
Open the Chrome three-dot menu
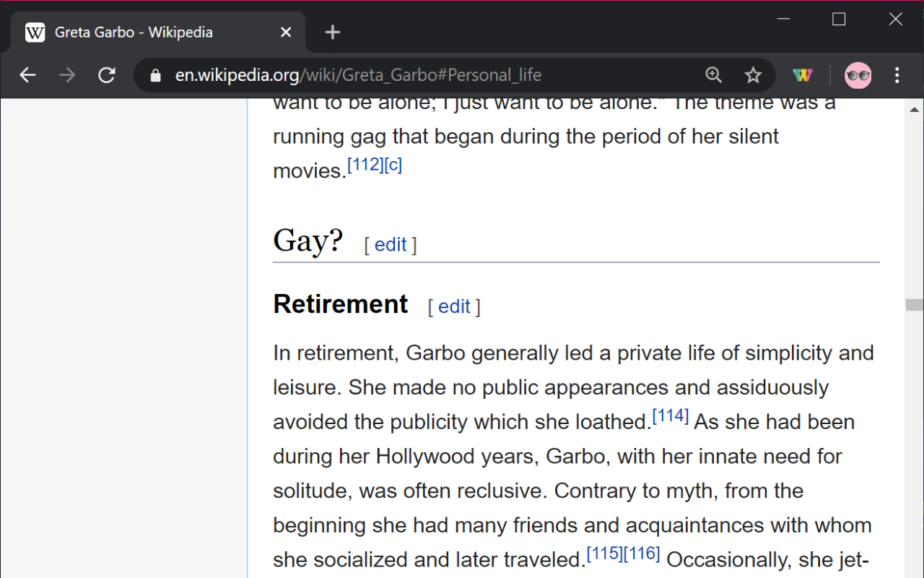(897, 74)
